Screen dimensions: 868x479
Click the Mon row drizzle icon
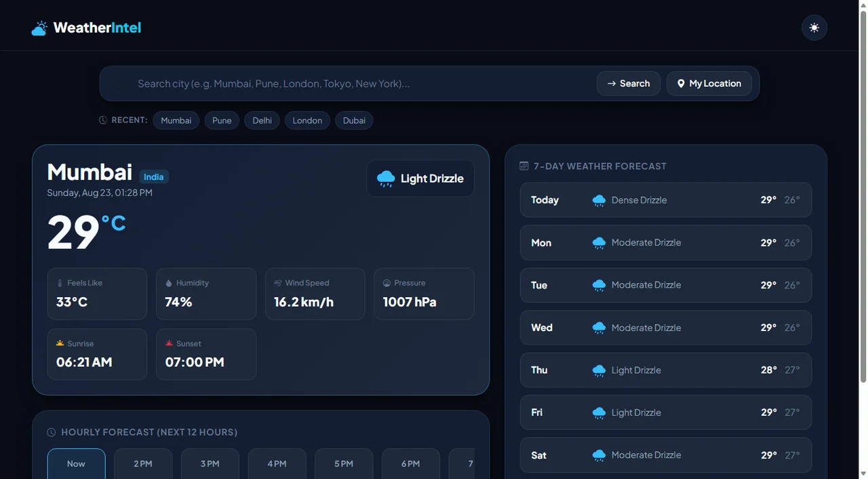[x=599, y=243]
